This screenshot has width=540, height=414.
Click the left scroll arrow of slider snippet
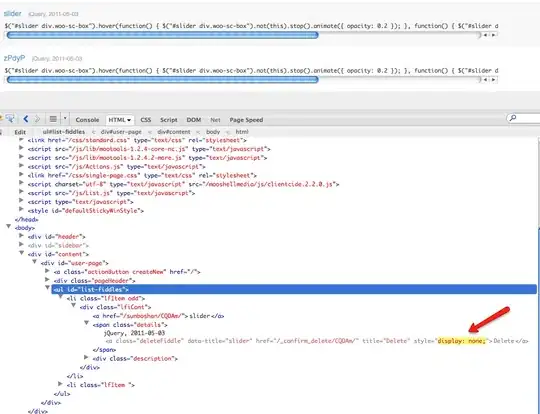point(485,35)
